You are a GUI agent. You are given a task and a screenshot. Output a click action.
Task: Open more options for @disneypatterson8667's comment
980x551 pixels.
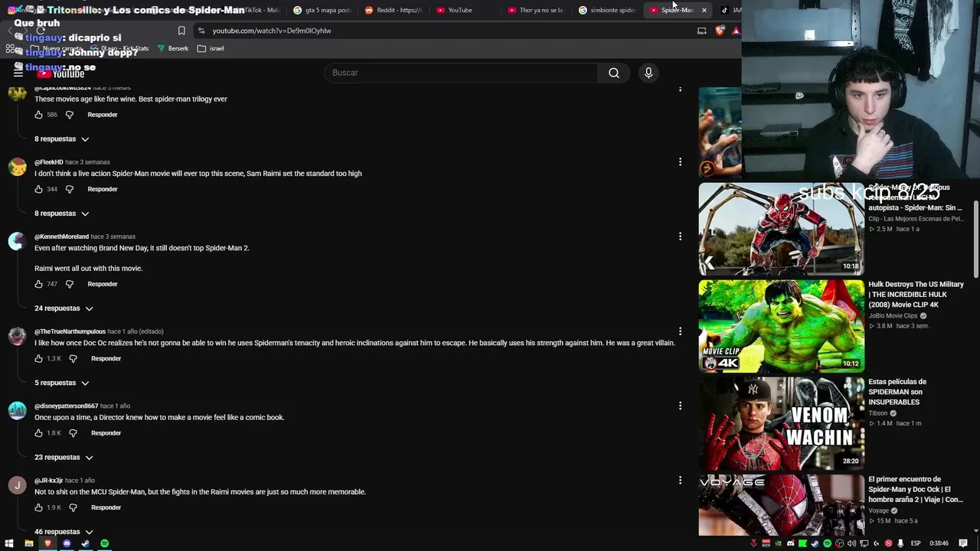point(680,406)
